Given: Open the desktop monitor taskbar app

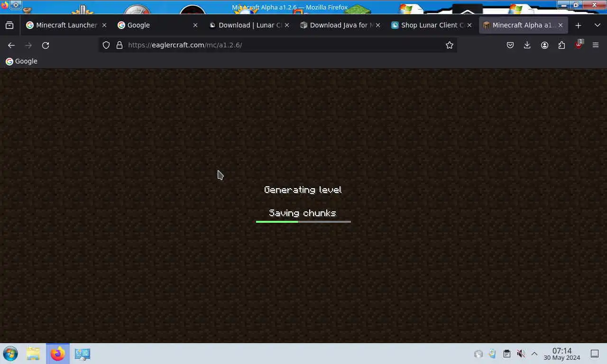Looking at the screenshot, I should [83, 354].
